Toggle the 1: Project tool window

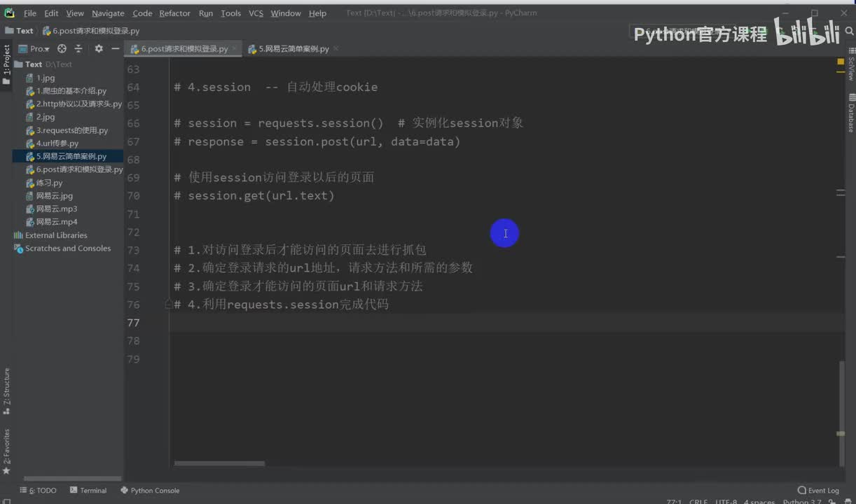[x=6, y=64]
